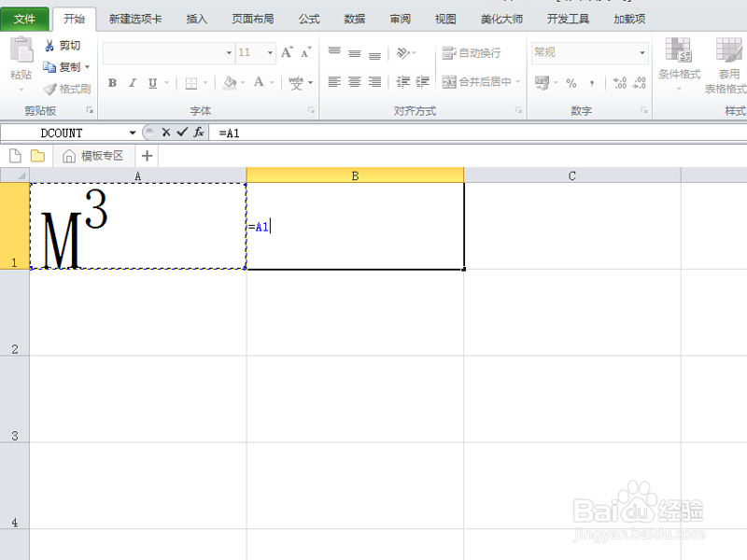This screenshot has width=747, height=560.
Task: Switch to the 插入 ribbon tab
Action: click(x=196, y=18)
